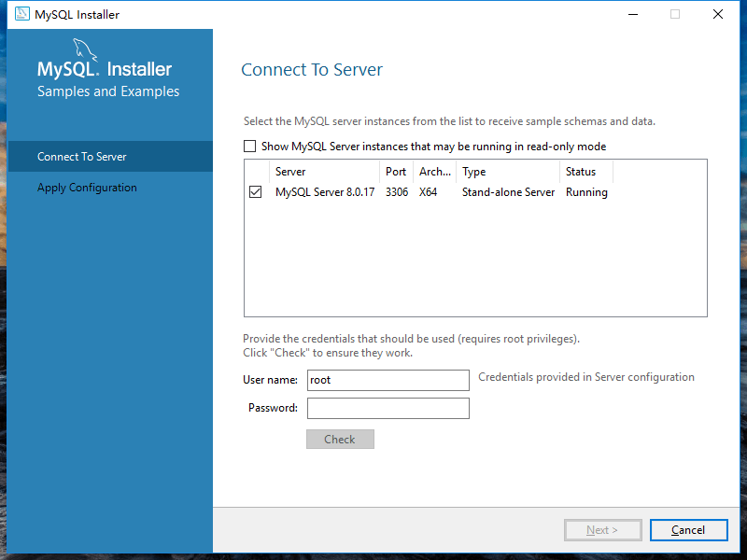Click the Running status cell
The image size is (747, 560).
[x=586, y=192]
